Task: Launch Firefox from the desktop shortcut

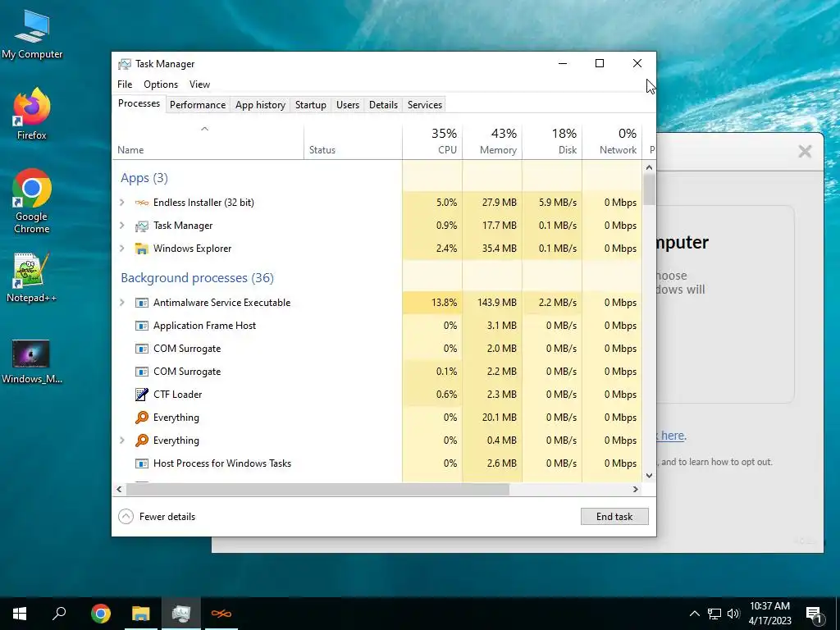Action: coord(32,114)
